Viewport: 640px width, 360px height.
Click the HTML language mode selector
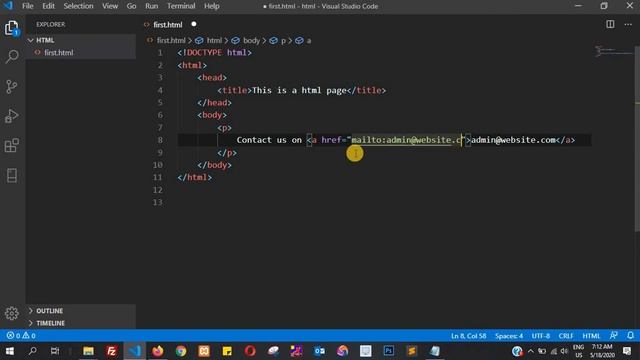point(591,336)
